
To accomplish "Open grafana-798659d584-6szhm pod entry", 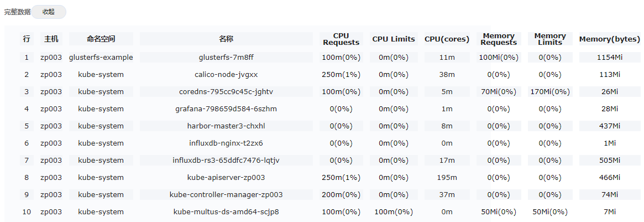I will pos(226,109).
